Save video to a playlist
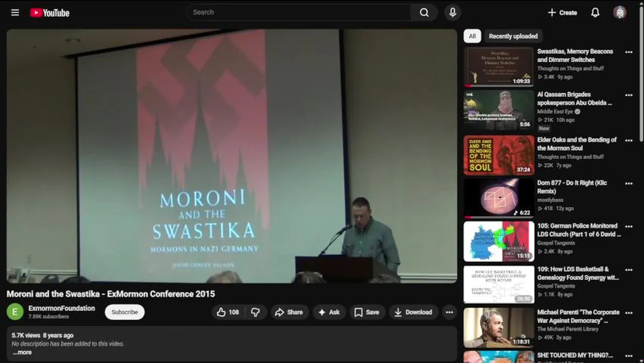The width and height of the screenshot is (644, 363). point(366,312)
